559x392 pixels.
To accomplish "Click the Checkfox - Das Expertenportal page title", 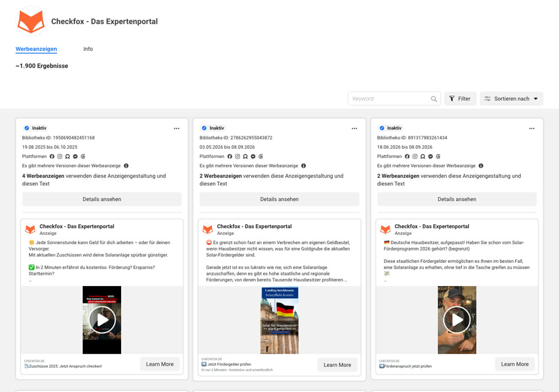I will (104, 22).
